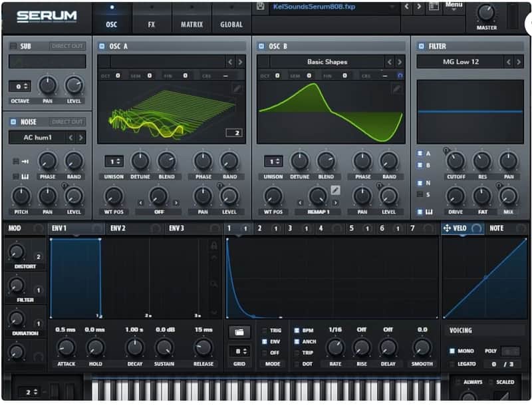Viewport: 532px width, 406px height.
Task: Click OSC B waveform edit pencil icon
Action: tap(396, 89)
